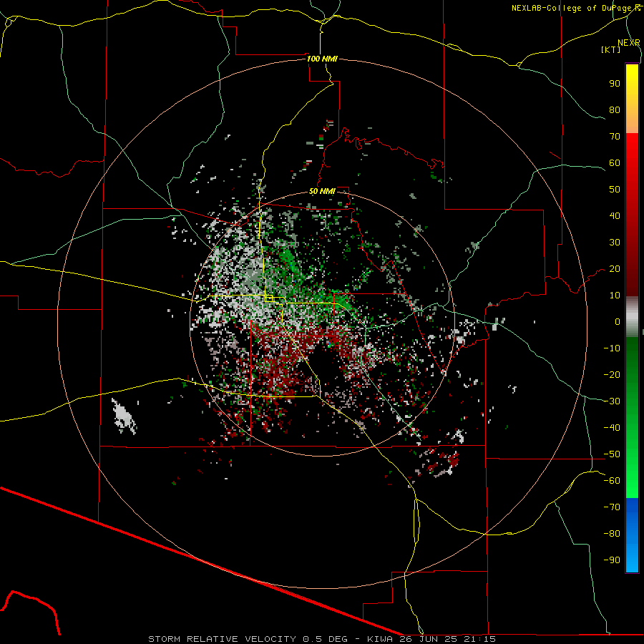Click the -80 scale value
This screenshot has height=644, width=644.
(612, 534)
